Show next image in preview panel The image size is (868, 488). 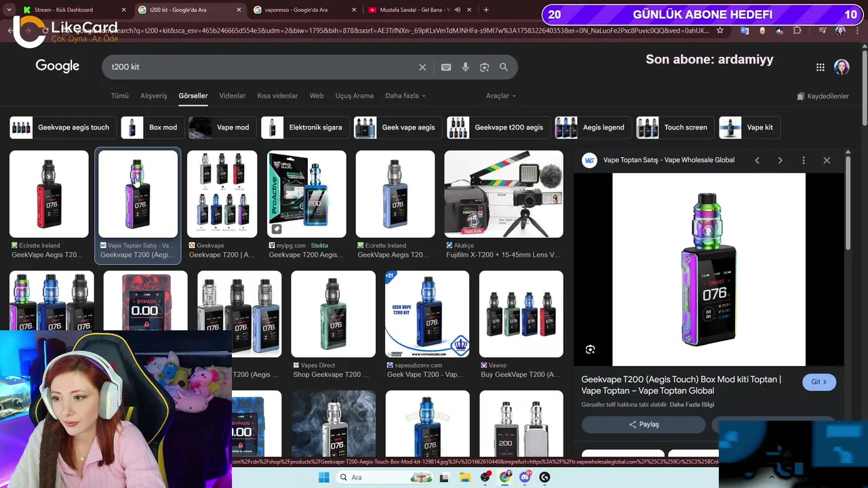click(780, 161)
